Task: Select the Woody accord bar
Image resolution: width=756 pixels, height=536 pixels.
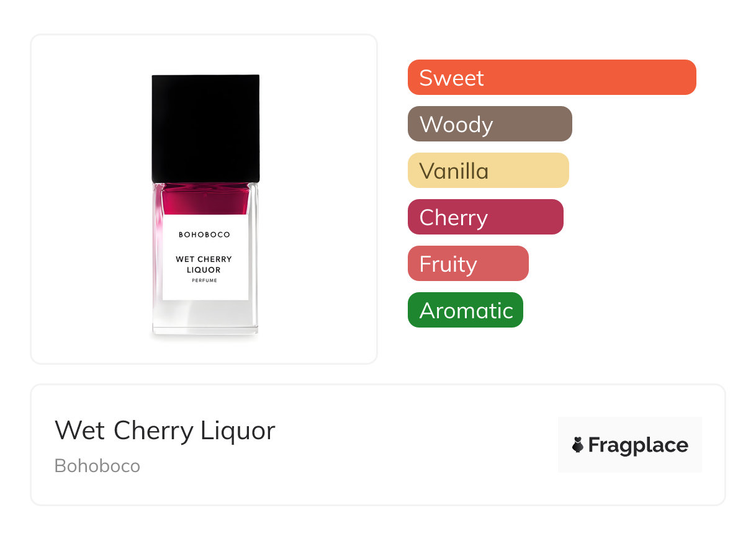Action: tap(489, 124)
